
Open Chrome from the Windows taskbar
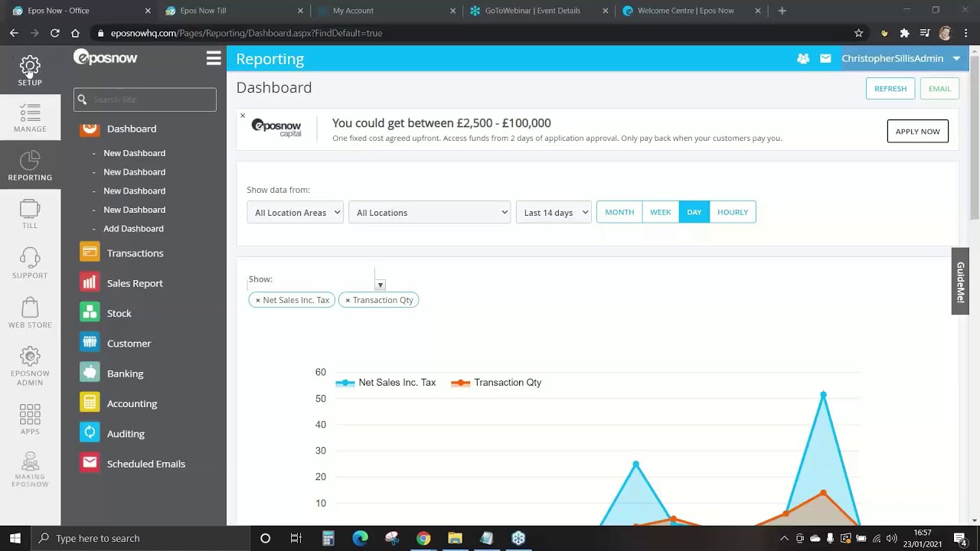click(x=423, y=538)
